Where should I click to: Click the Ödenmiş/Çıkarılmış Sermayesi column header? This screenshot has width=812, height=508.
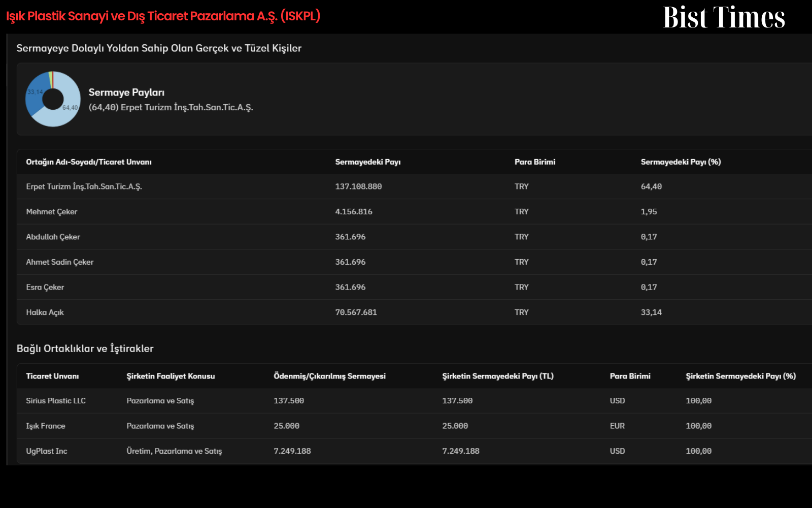329,376
